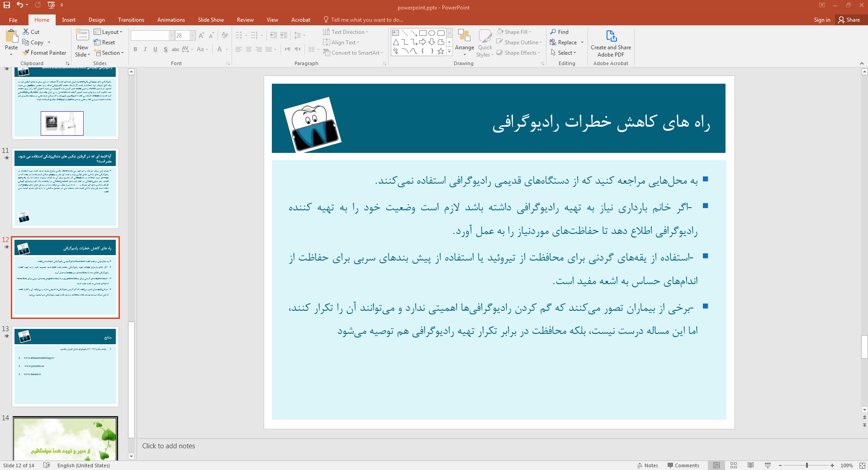Expand the Section dropdown
The height and width of the screenshot is (470, 868).
click(109, 52)
